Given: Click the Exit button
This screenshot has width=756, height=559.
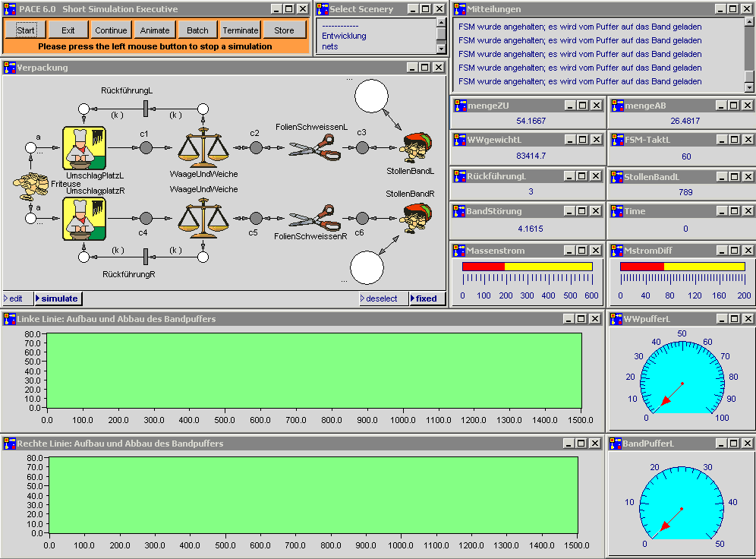Looking at the screenshot, I should pyautogui.click(x=68, y=30).
